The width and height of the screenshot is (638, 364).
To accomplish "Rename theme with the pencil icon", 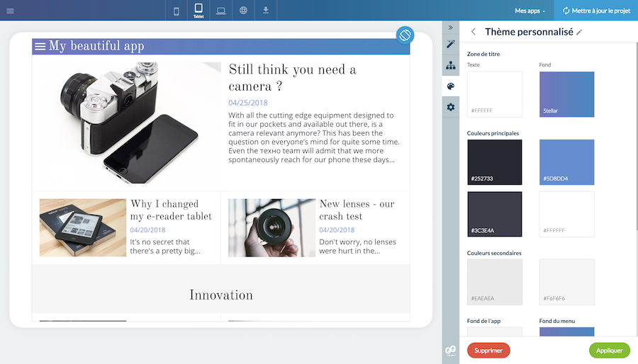I will [x=579, y=33].
